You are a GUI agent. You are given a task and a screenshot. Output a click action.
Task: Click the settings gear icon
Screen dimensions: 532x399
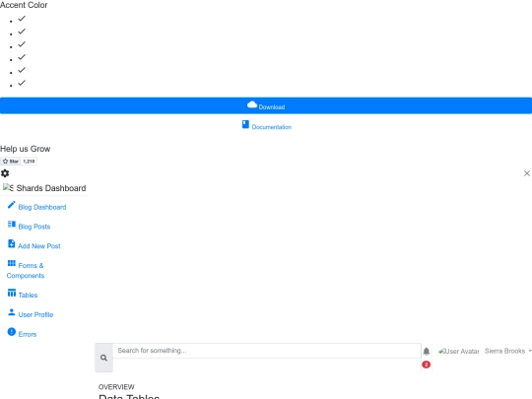pyautogui.click(x=5, y=173)
